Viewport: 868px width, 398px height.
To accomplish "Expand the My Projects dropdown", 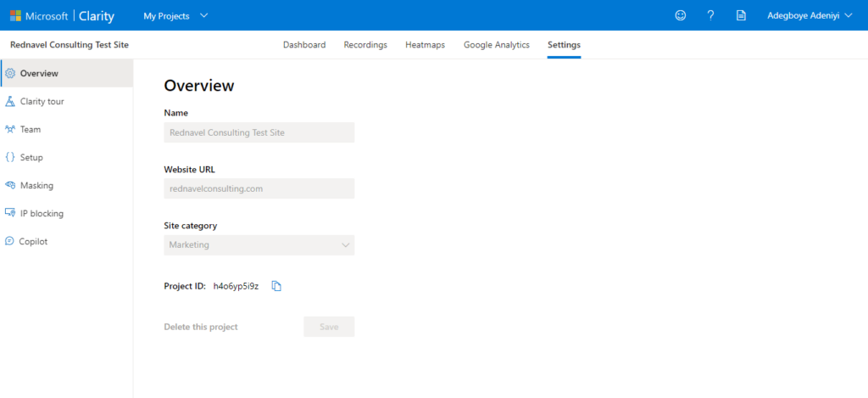I will pyautogui.click(x=175, y=16).
